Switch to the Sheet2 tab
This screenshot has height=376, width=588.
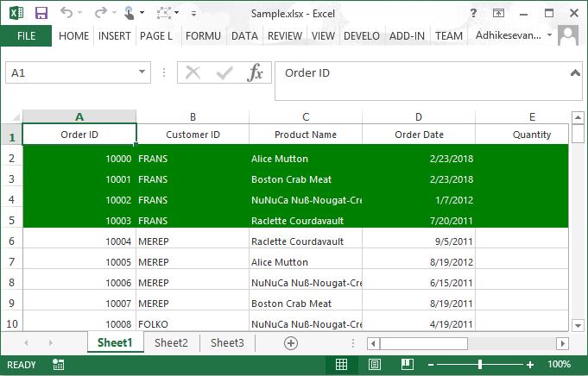click(171, 342)
